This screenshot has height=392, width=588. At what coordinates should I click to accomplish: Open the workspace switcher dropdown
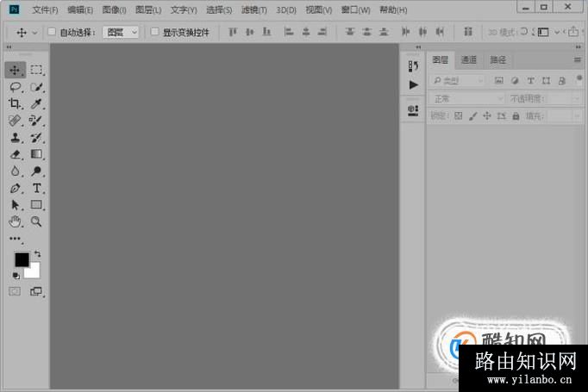[x=547, y=32]
